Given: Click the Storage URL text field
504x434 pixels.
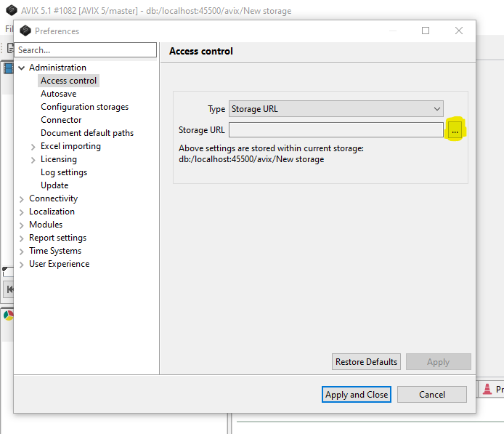Looking at the screenshot, I should coord(336,130).
